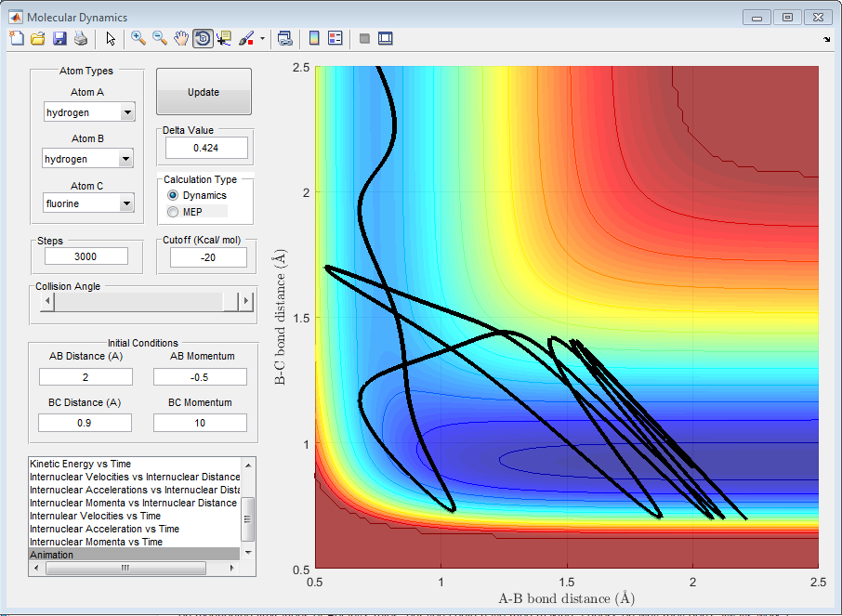Screen dimensions: 842x616
Task: Select the Zoom In magnifier tool
Action: coord(138,39)
